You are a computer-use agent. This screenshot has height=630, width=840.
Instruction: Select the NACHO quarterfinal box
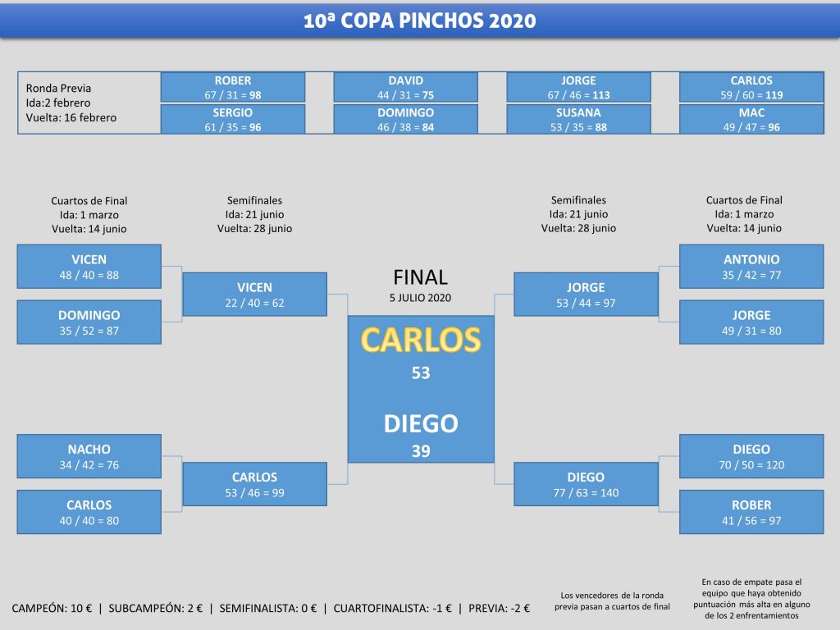tap(89, 457)
